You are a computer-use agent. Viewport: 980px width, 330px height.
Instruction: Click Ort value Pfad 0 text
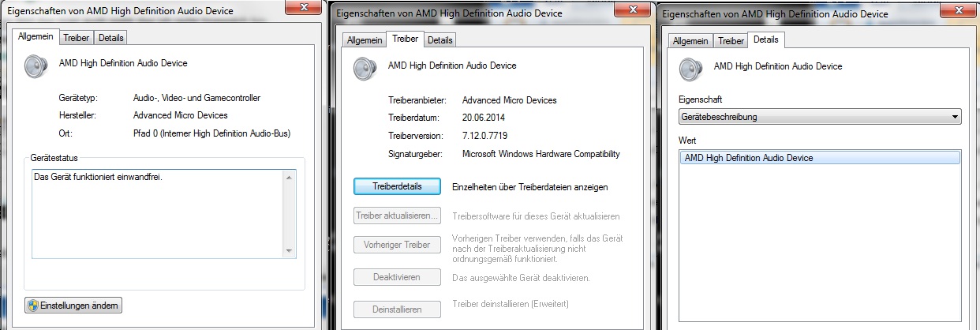(x=211, y=133)
